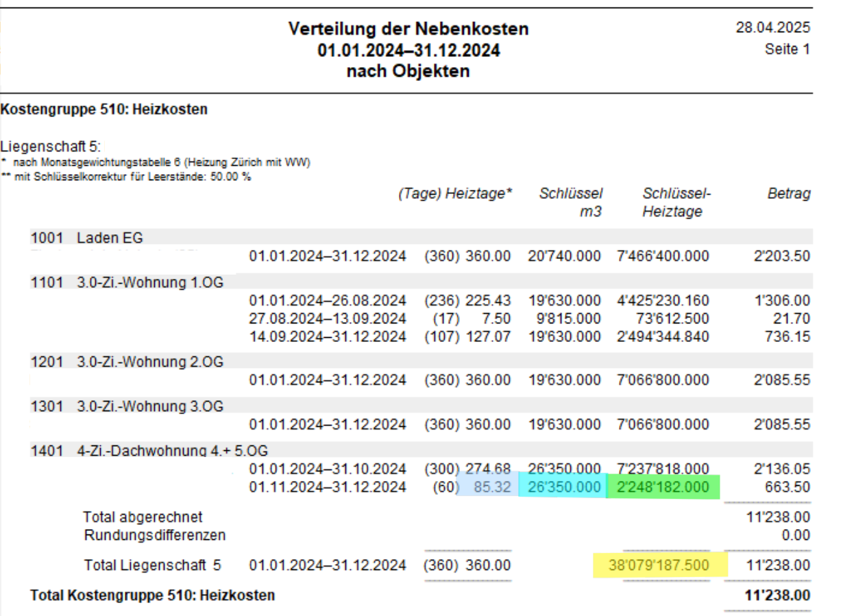Click the 'Schlüssel m3' column header
The height and width of the screenshot is (616, 843).
coord(570,203)
